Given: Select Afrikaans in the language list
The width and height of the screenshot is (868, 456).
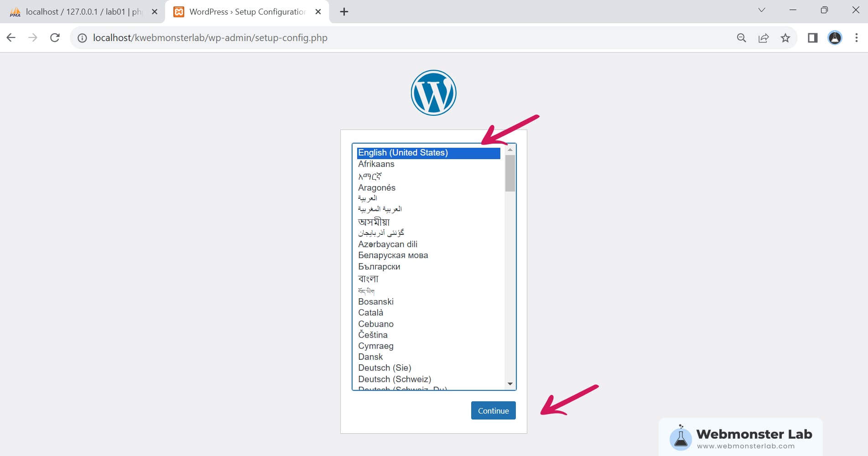Looking at the screenshot, I should 428,164.
